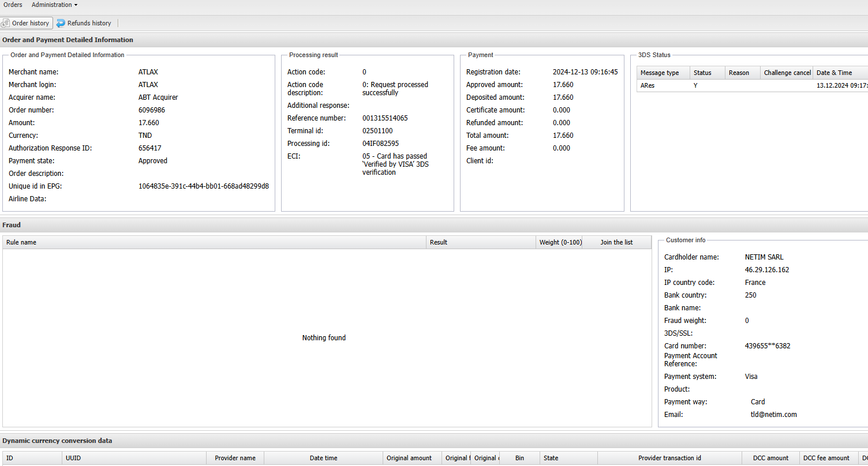
Task: Click the DCC amount column header
Action: pyautogui.click(x=770, y=458)
